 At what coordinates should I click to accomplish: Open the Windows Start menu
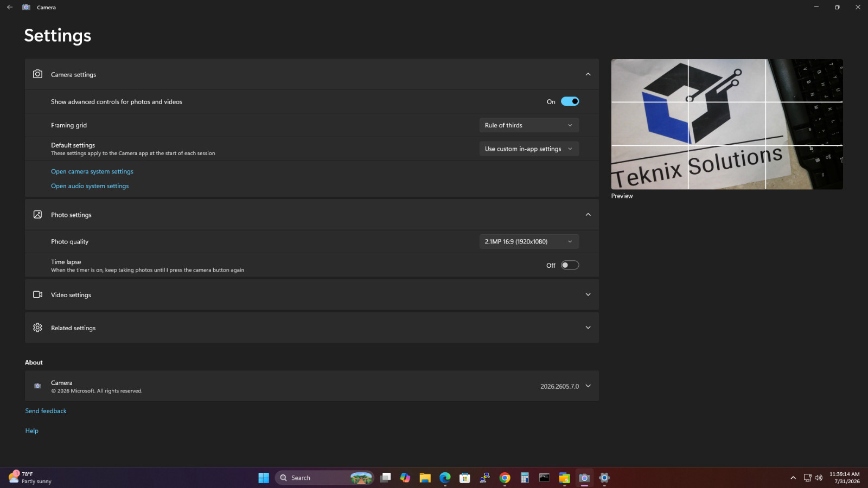264,478
